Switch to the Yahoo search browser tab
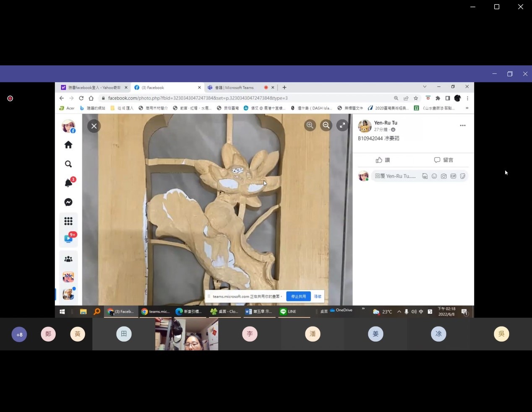Viewport: 532px width, 412px height. (92, 88)
